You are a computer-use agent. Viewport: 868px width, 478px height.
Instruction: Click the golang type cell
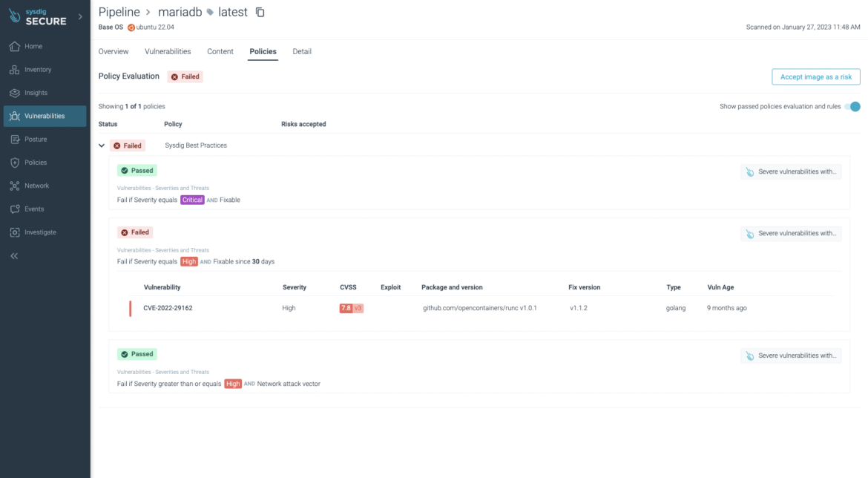pyautogui.click(x=676, y=308)
